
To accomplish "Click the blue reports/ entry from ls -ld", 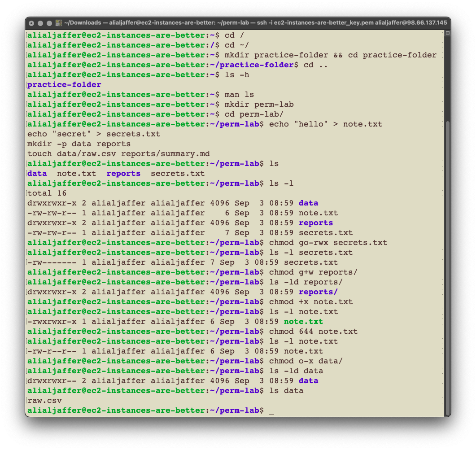I will pos(318,292).
